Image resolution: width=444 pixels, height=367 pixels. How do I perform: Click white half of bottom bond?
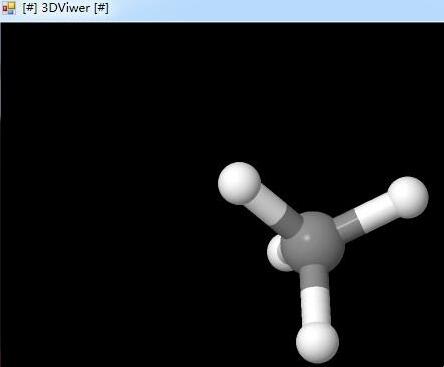[316, 306]
